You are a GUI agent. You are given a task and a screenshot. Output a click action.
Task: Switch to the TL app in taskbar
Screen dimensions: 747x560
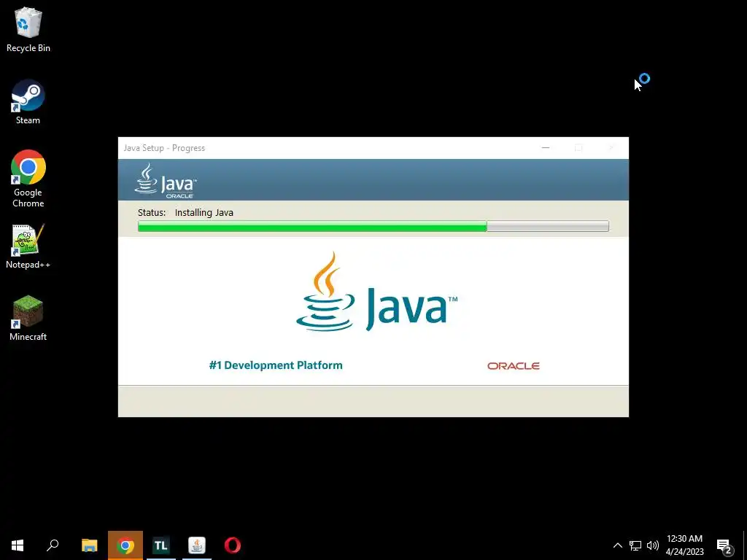pos(161,545)
